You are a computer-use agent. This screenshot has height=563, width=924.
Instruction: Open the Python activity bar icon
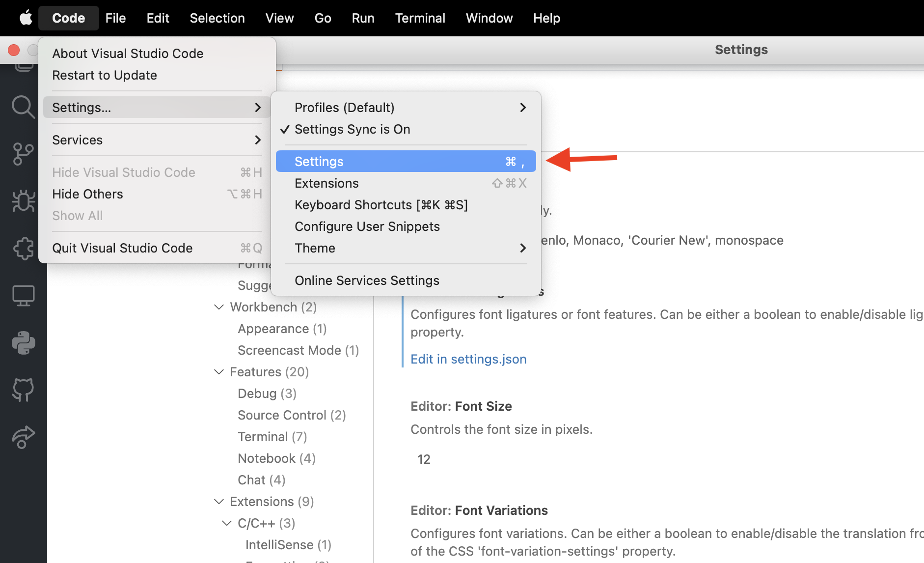pos(23,342)
